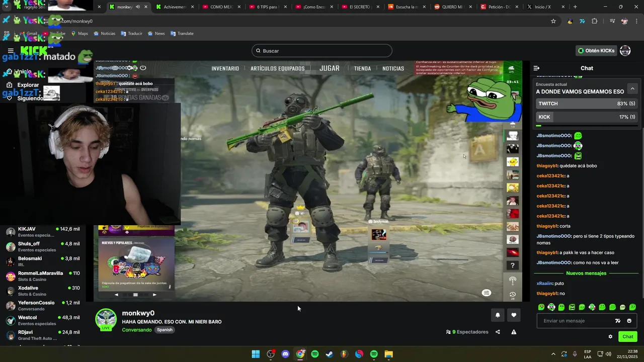Open RDjavi channel in sidebar
This screenshot has width=644, height=362.
coord(43,335)
